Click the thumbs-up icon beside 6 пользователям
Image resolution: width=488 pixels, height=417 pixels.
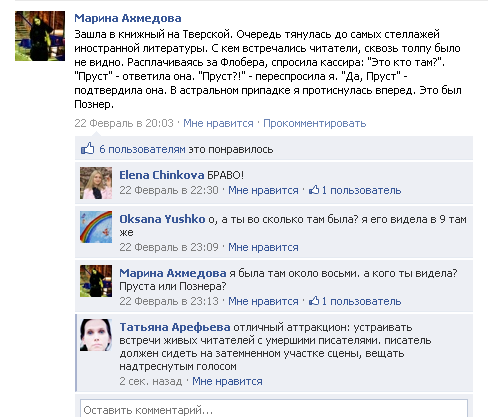(88, 149)
